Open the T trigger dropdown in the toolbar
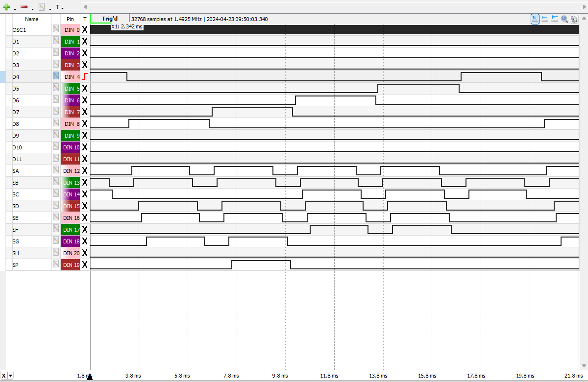The height and width of the screenshot is (382, 588). point(60,7)
